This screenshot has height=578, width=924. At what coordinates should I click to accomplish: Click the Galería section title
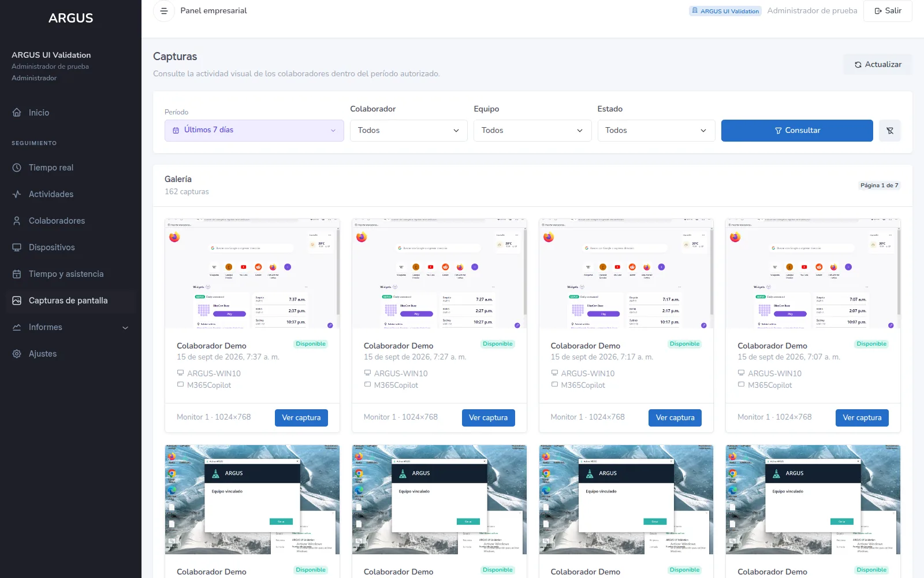pos(178,179)
